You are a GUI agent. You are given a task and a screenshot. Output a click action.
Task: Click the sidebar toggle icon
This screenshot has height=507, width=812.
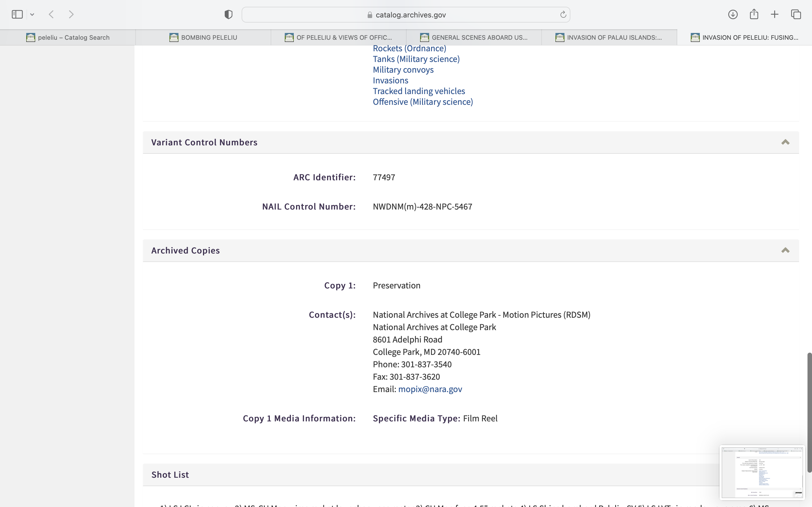[17, 14]
